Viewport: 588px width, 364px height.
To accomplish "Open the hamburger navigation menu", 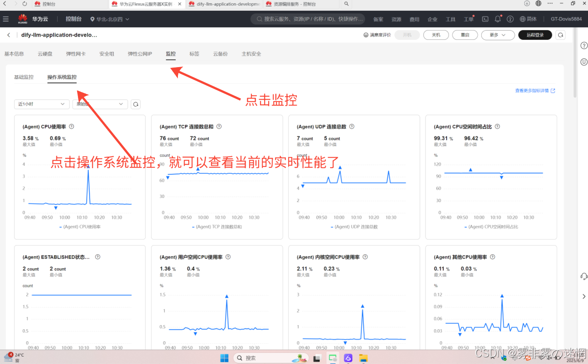I will 6,19.
